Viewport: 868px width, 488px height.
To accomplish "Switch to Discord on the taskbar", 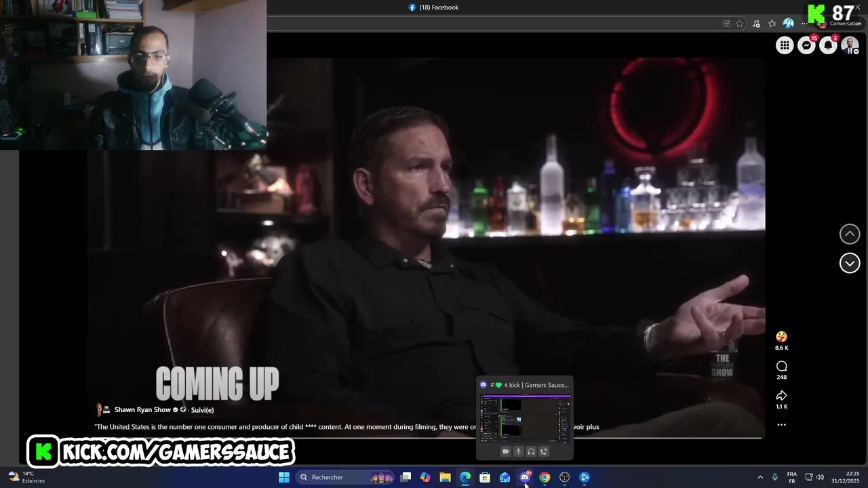I will (525, 477).
